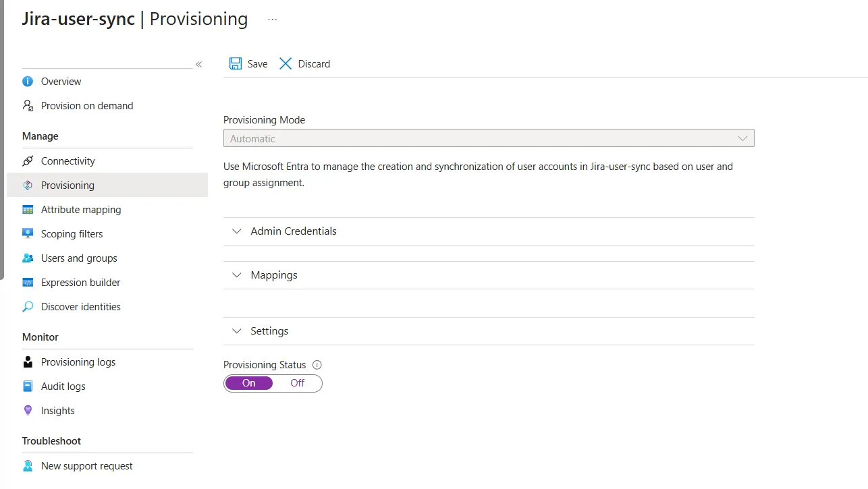Click the Discover identities magnifier icon
The height and width of the screenshot is (489, 868).
point(28,307)
